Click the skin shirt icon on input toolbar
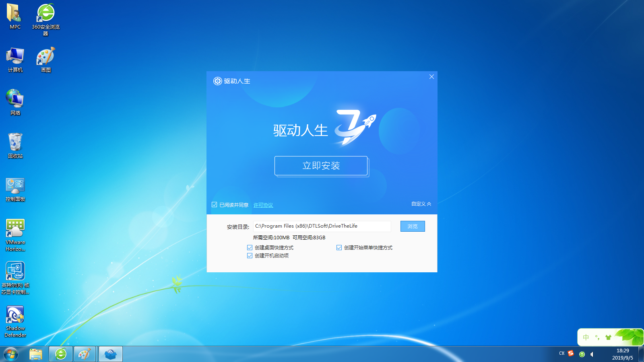Image resolution: width=644 pixels, height=362 pixels. tap(608, 337)
